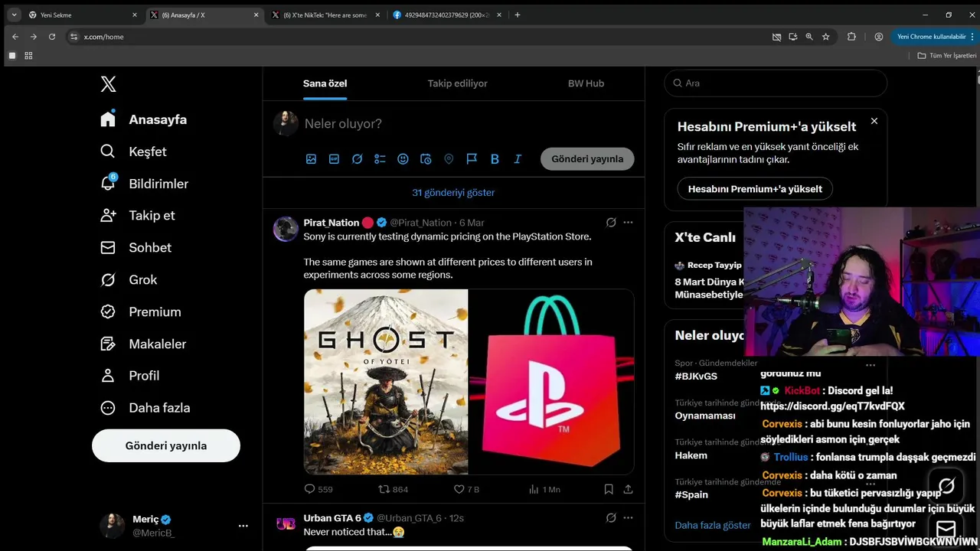Open more options on Urban GTA 6 post
The image size is (980, 551).
(628, 518)
